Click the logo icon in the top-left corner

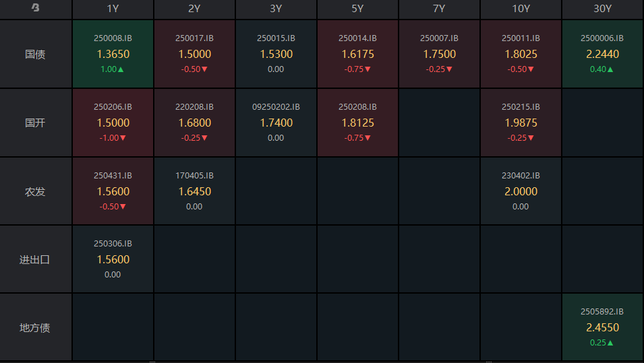pyautogui.click(x=35, y=9)
